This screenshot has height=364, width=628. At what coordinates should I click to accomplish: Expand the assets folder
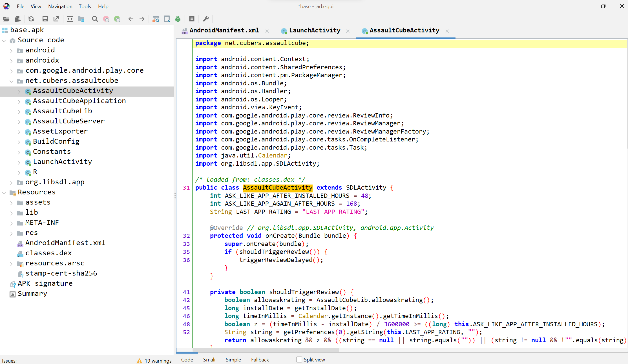(x=11, y=203)
